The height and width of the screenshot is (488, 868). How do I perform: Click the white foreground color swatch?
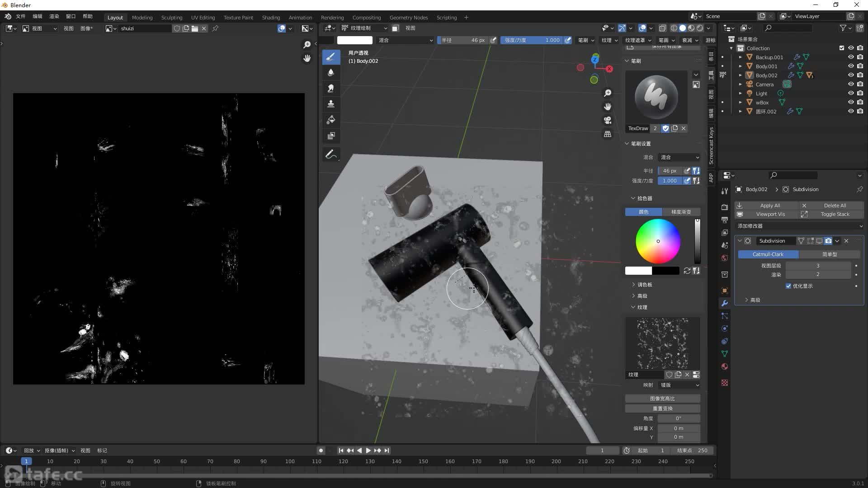(638, 271)
